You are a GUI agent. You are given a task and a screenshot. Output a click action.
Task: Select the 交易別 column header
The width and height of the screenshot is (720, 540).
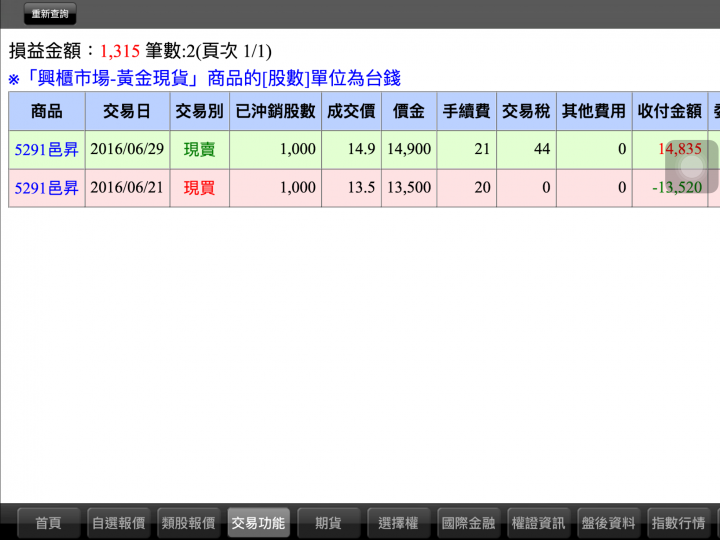tap(199, 111)
